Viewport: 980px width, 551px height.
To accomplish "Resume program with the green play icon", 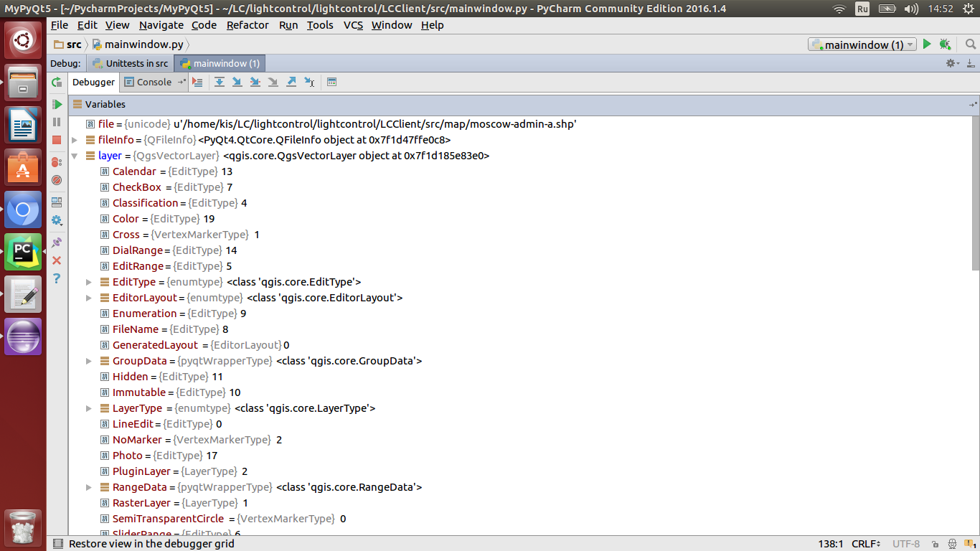I will click(x=57, y=104).
